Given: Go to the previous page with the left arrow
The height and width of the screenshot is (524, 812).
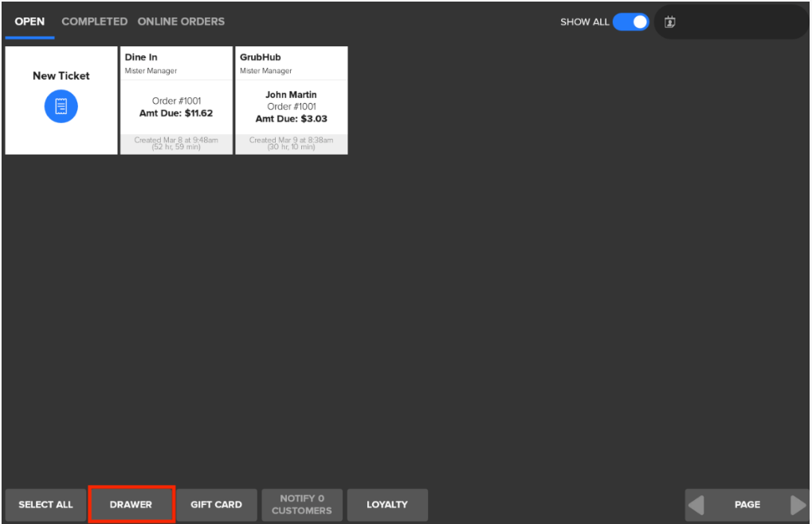Looking at the screenshot, I should pyautogui.click(x=696, y=504).
